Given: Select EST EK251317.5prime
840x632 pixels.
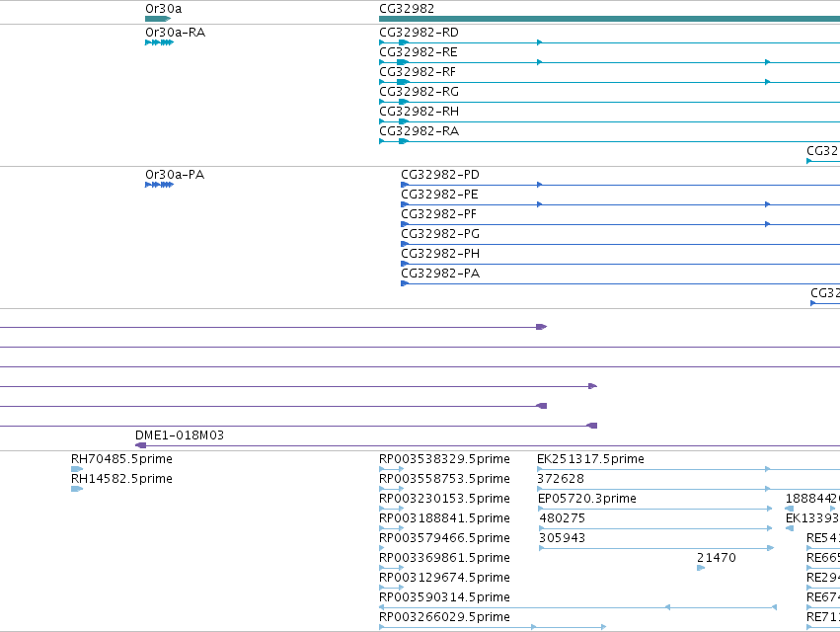Looking at the screenshot, I should point(591,459).
